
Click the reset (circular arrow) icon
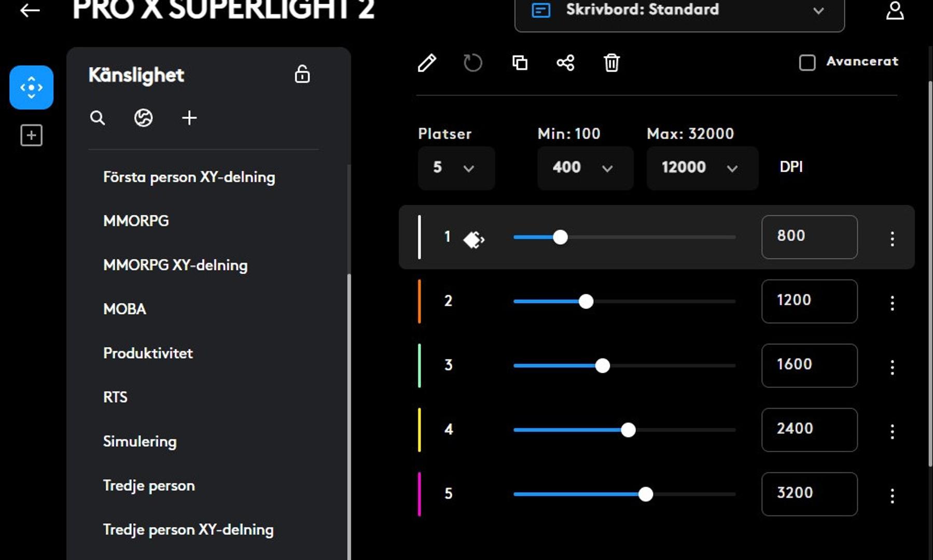click(472, 63)
